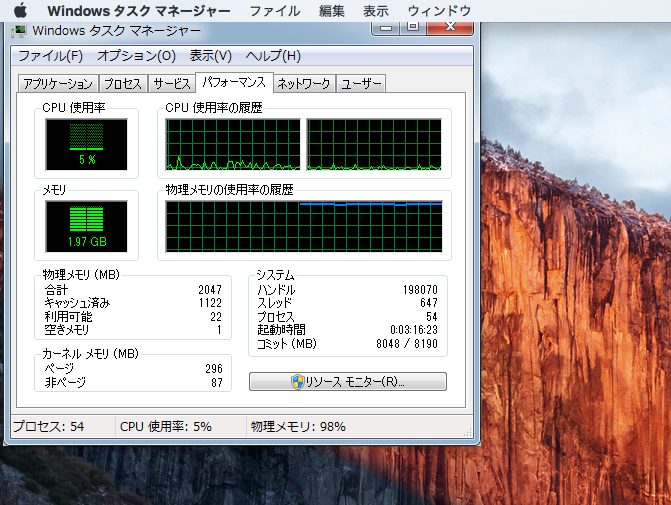Click the コミット (MB) value 8048 / 8190
Screen dimensions: 671x505
point(407,344)
